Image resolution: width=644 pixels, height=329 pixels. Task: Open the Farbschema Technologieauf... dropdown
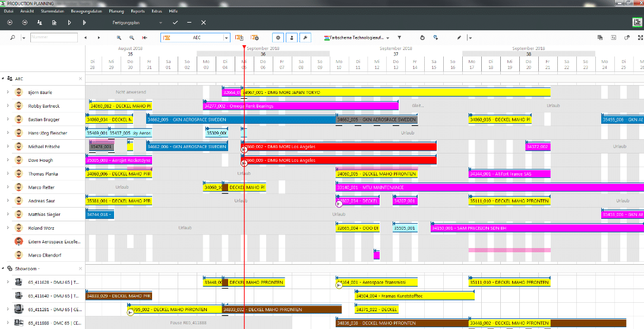pyautogui.click(x=388, y=38)
